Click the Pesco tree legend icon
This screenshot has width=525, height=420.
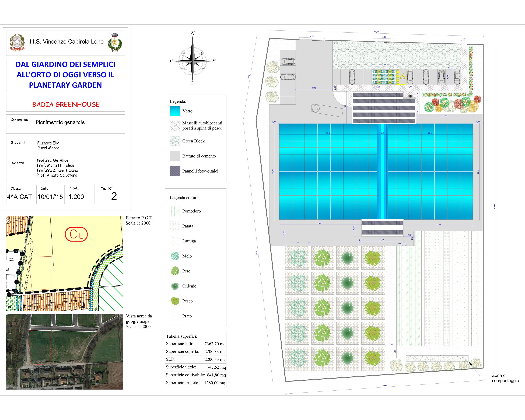point(175,301)
